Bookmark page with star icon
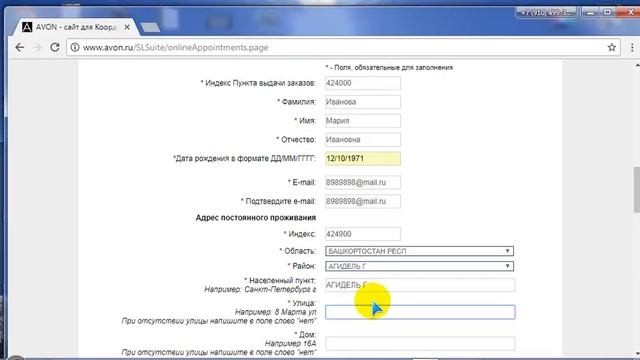Screen dimensions: 640x360 point(611,47)
